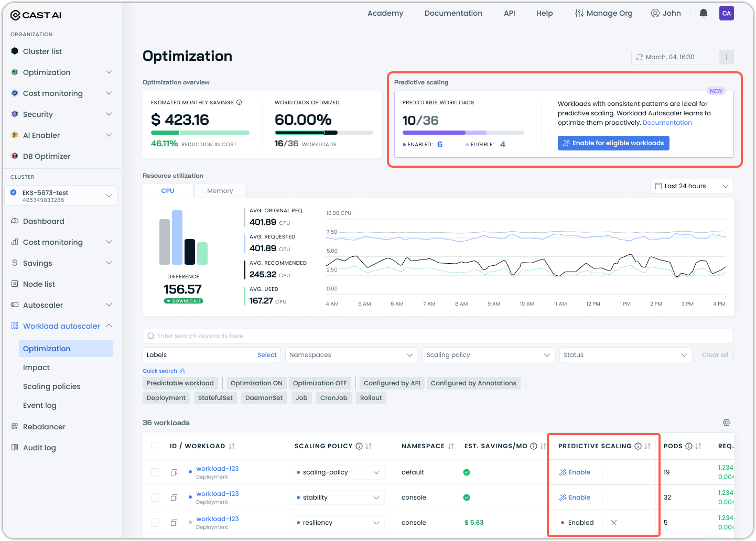Open Scaling policies in sidebar

tap(52, 386)
